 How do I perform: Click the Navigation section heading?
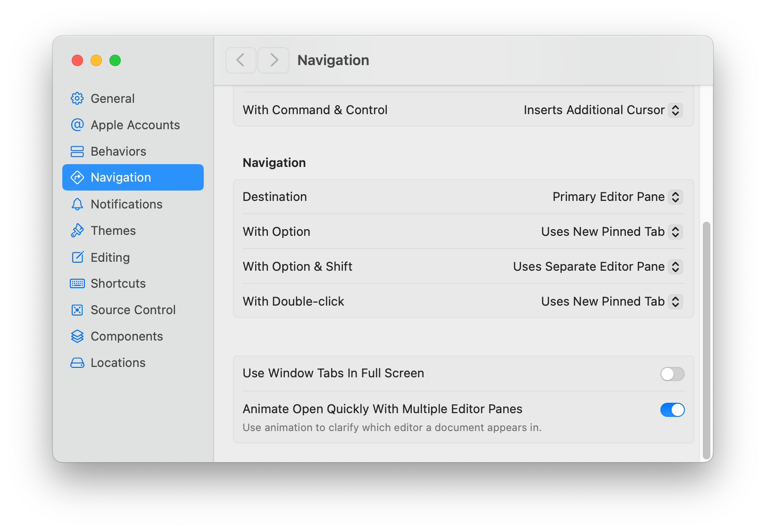click(274, 163)
